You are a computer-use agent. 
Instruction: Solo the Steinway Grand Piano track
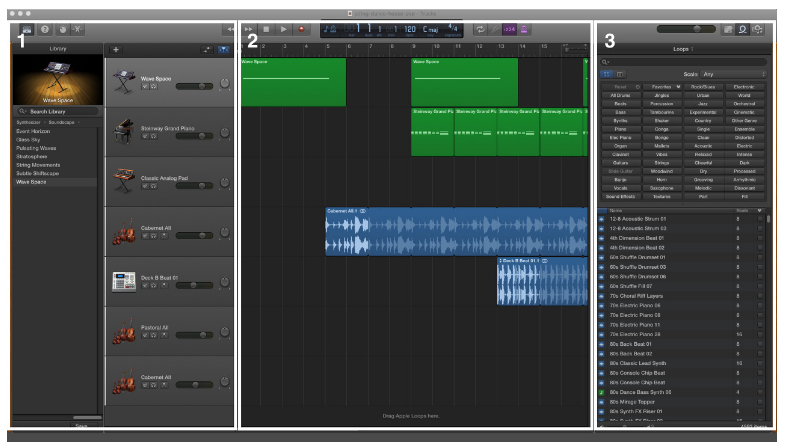click(x=154, y=136)
